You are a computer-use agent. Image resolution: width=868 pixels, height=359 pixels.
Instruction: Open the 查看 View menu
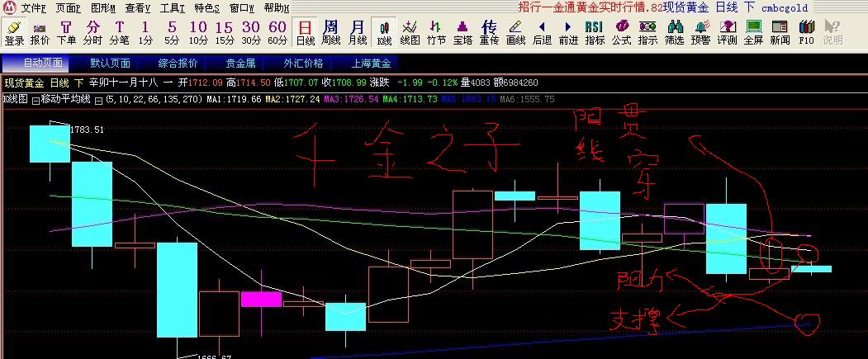tap(139, 7)
